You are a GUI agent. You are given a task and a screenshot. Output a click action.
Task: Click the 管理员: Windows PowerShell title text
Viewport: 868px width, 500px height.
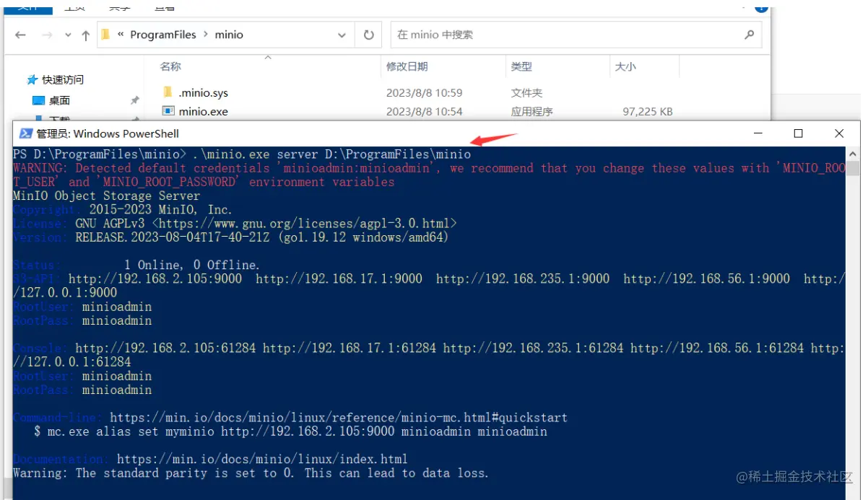[108, 133]
